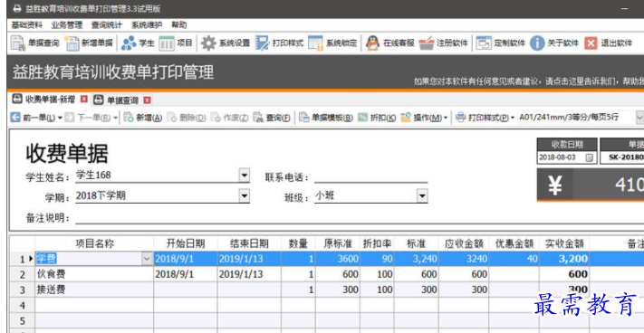Open dropdown arrow beside 操作(M)
Image resolution: width=644 pixels, height=333 pixels.
446,119
